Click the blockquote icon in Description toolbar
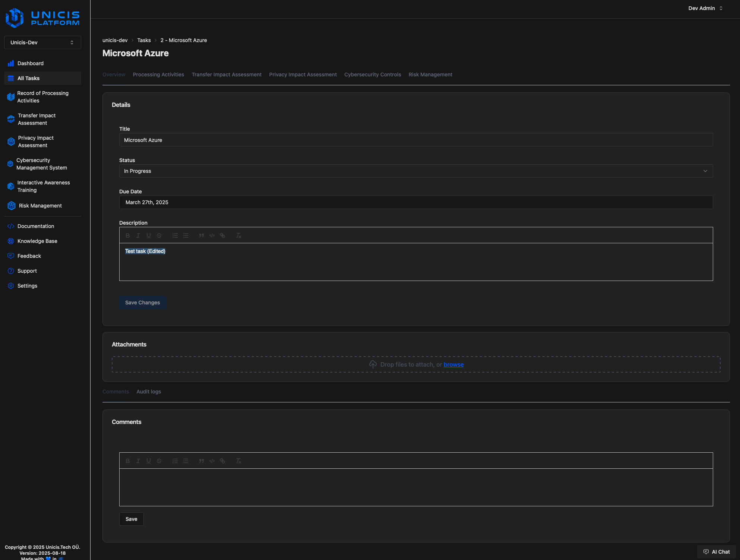Image resolution: width=740 pixels, height=560 pixels. click(x=202, y=235)
